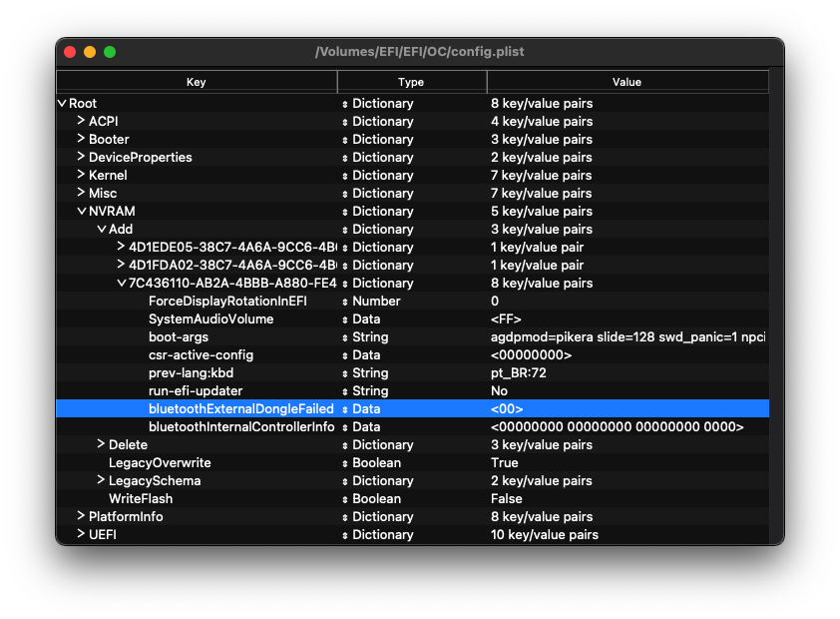The image size is (840, 619).
Task: Close the config.plist window
Action: click(70, 52)
